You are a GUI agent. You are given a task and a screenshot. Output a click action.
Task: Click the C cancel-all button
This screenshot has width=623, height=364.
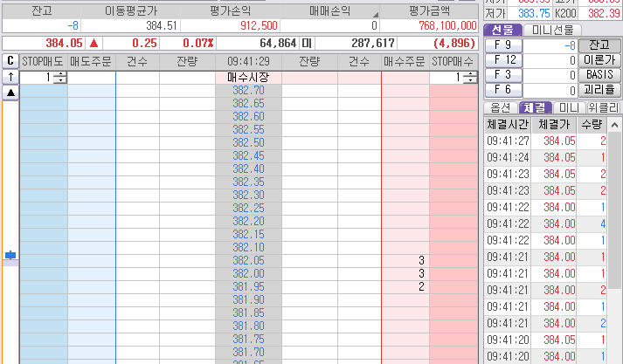click(10, 61)
